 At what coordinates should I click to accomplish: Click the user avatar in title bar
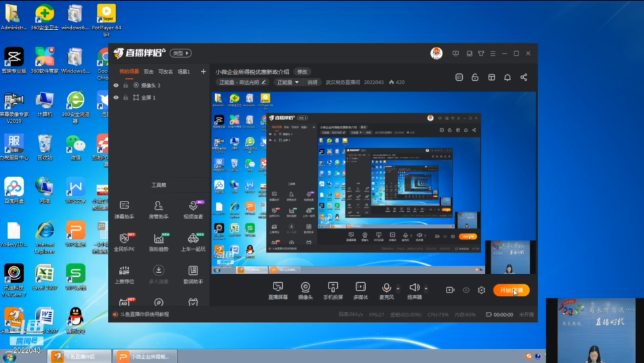[x=436, y=53]
